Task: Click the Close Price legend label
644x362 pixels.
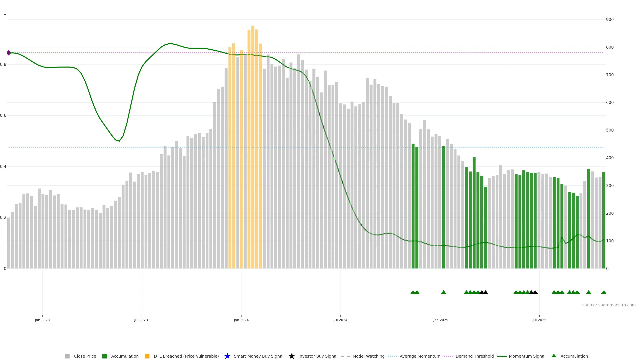Action: click(85, 356)
